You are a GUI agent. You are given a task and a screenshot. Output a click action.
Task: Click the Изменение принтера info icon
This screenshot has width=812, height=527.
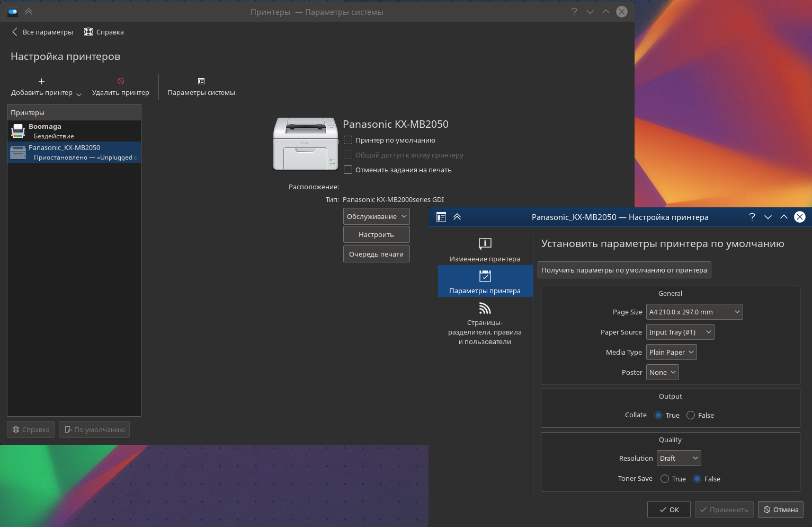click(x=485, y=244)
